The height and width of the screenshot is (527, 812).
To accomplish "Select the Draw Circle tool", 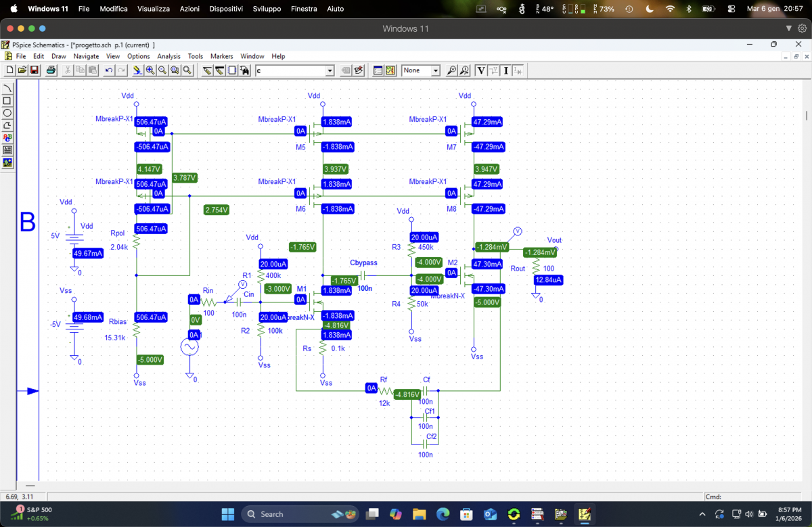I will coord(7,113).
